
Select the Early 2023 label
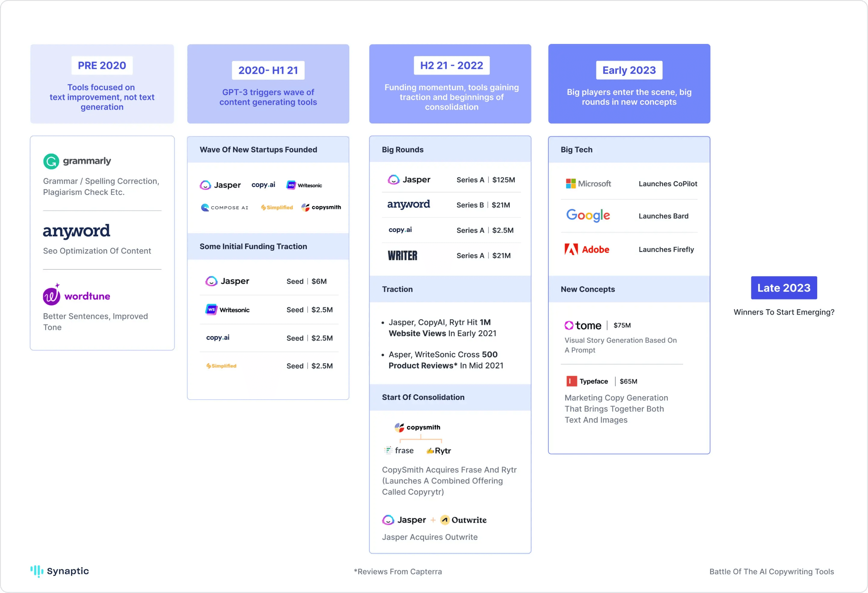point(629,70)
